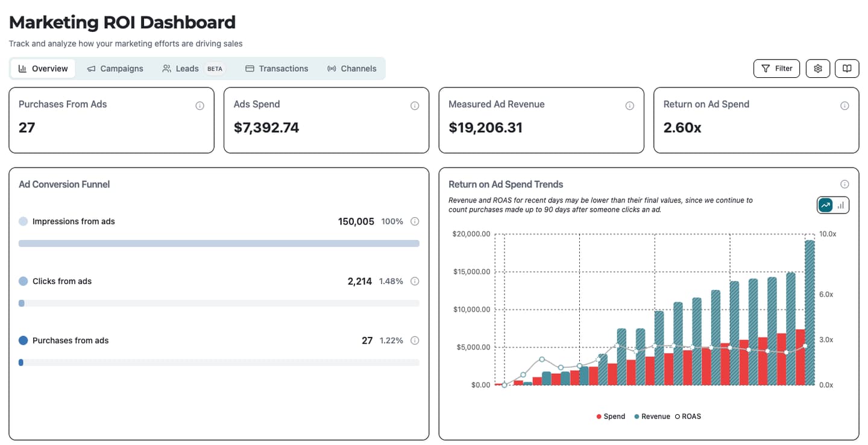868x445 pixels.
Task: Click the Overview tab chart icon
Action: (x=22, y=69)
